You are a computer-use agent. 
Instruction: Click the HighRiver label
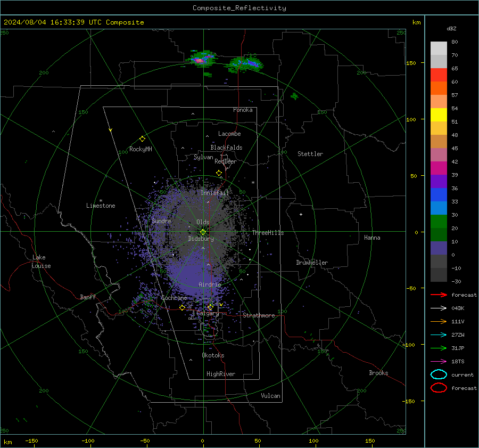(221, 374)
